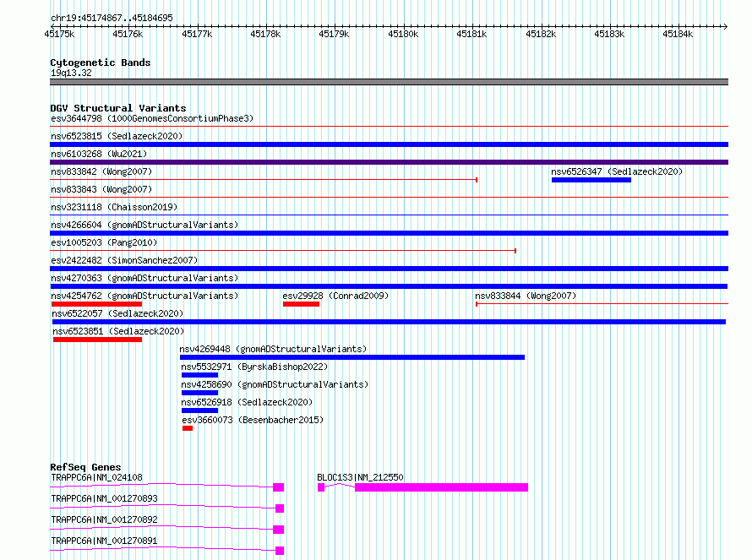Select nsv4269448 (gnomADStructuralVariants) label
Screen dimensions: 752x560
pos(273,349)
